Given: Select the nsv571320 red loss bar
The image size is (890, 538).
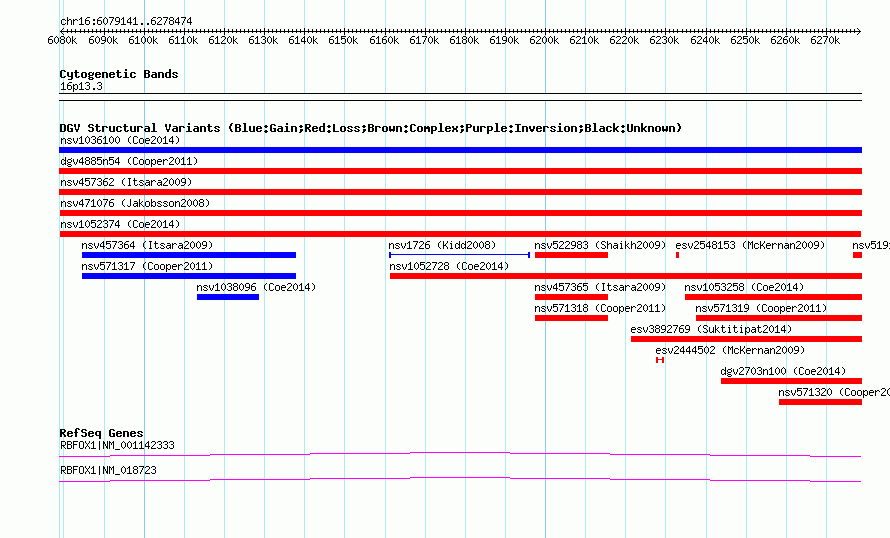Looking at the screenshot, I should (820, 402).
